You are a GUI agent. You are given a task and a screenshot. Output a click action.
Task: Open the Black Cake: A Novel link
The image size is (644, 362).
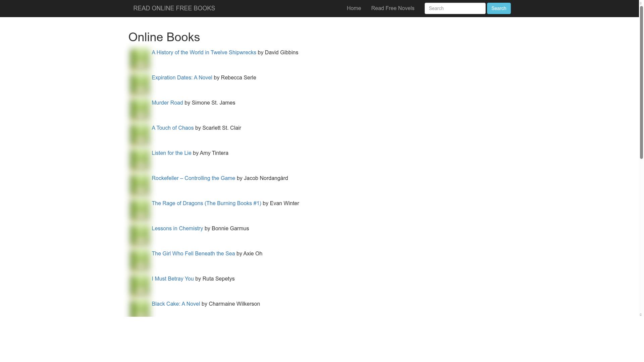[x=175, y=304]
